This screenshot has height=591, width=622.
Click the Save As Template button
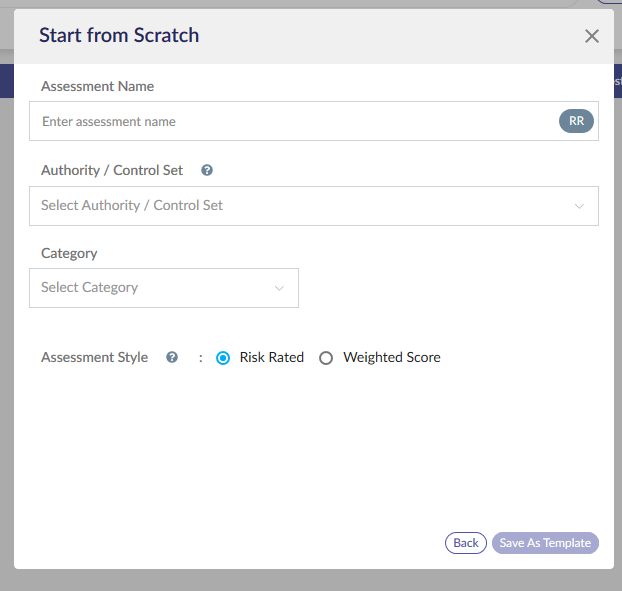click(545, 543)
